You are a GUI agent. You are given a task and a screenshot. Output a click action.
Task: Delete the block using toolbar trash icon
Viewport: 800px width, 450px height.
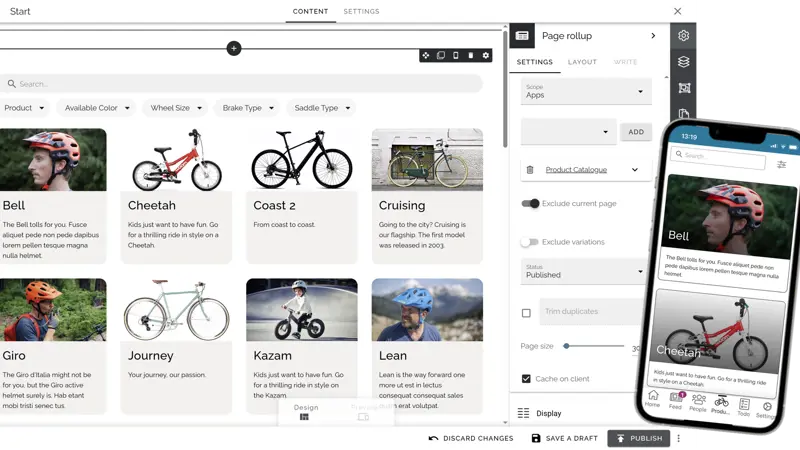tap(470, 55)
